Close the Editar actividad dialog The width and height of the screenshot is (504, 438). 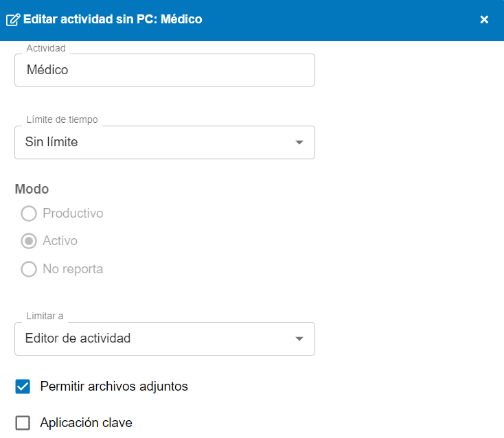tap(484, 20)
